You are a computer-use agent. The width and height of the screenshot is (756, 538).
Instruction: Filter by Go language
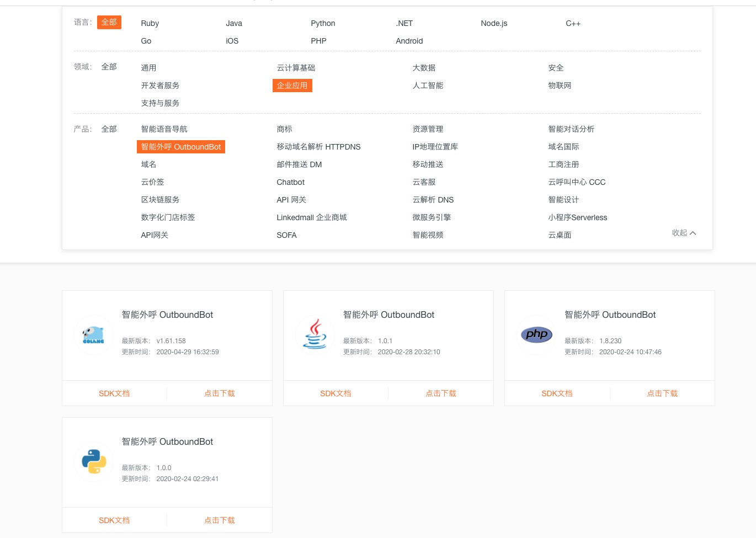(146, 41)
